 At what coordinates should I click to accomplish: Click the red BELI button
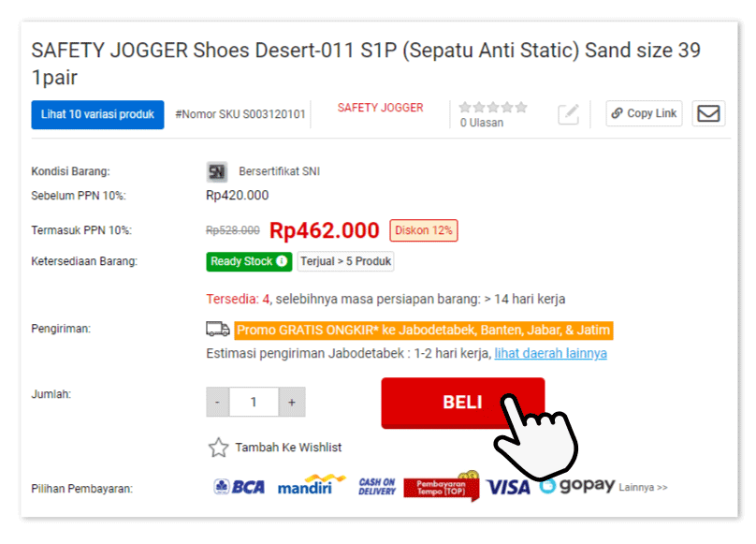click(463, 403)
